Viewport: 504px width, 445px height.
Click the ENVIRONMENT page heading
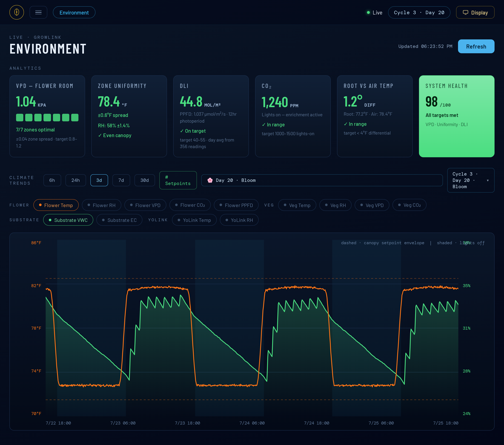48,49
